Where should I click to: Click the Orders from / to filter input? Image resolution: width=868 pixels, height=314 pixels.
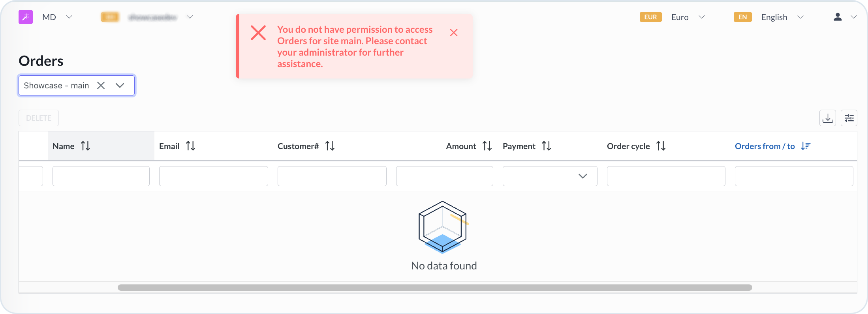click(x=794, y=176)
